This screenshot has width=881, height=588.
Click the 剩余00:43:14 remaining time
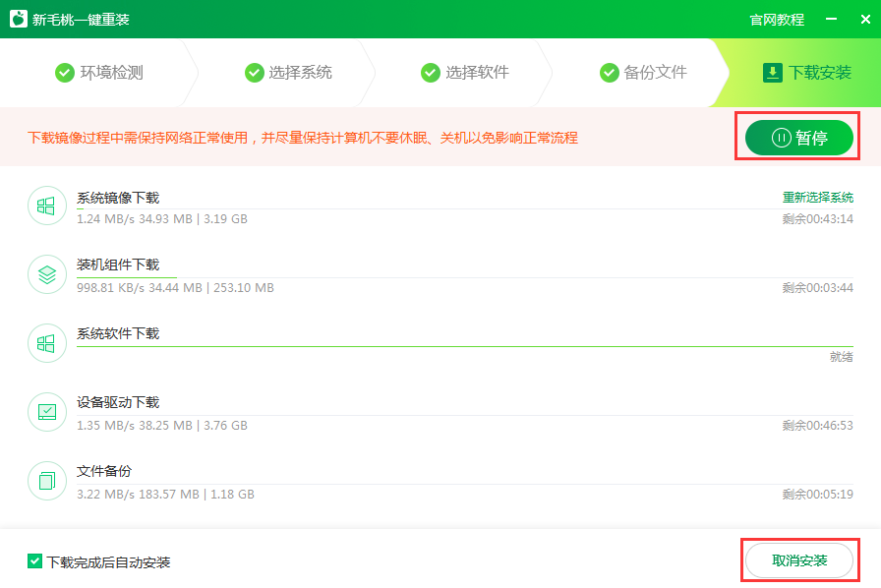click(817, 218)
